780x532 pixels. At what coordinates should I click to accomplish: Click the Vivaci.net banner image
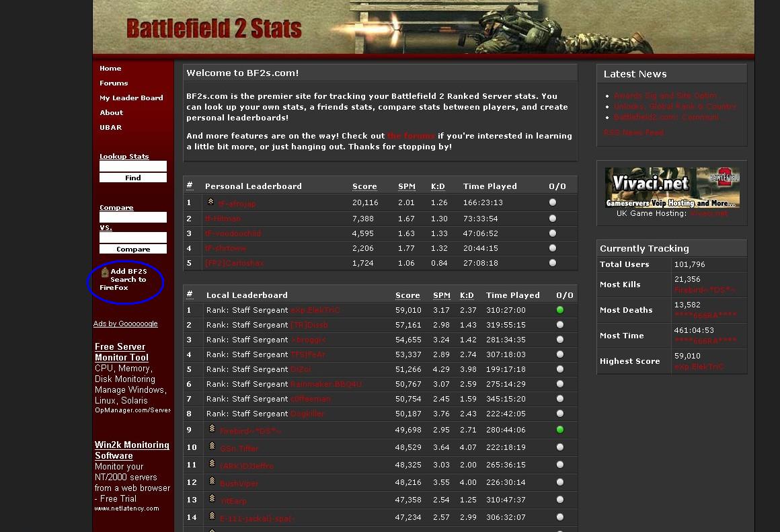pyautogui.click(x=672, y=188)
